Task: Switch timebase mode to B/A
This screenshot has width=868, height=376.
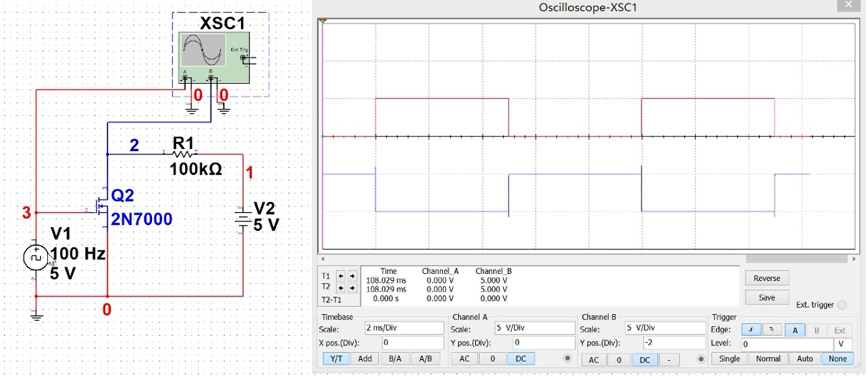Action: click(395, 359)
